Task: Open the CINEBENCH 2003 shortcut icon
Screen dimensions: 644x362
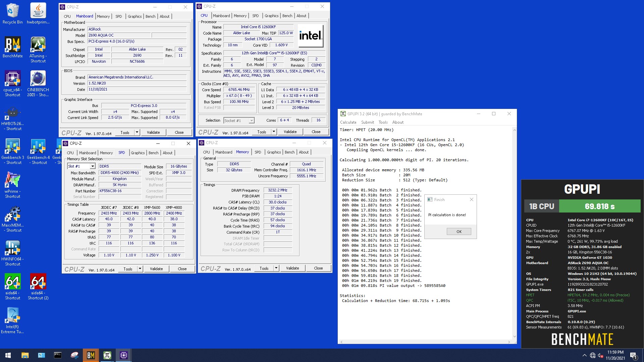Action: point(38,83)
